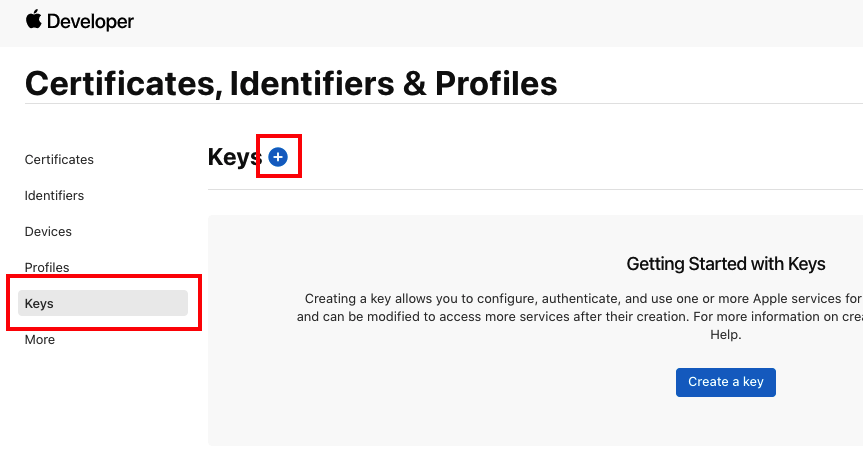Select Certificates in the sidebar
863x449 pixels.
click(x=59, y=160)
